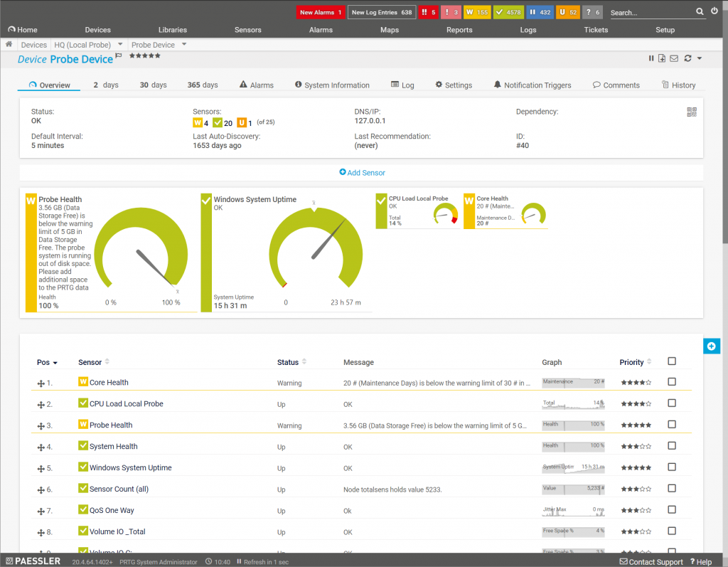Open the Sensors menu
Image resolution: width=728 pixels, height=567 pixels.
(x=247, y=30)
